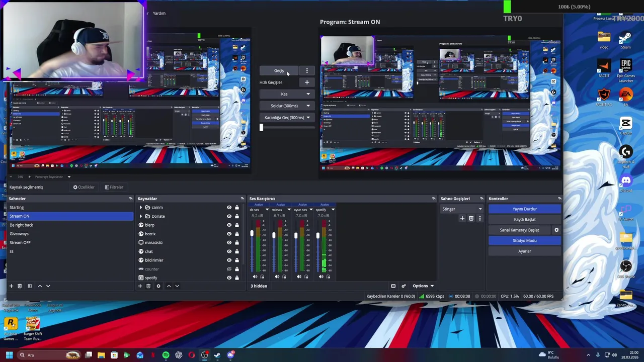The width and height of the screenshot is (644, 362).
Task: Unlock the bildirimler source lock icon
Action: [236, 260]
